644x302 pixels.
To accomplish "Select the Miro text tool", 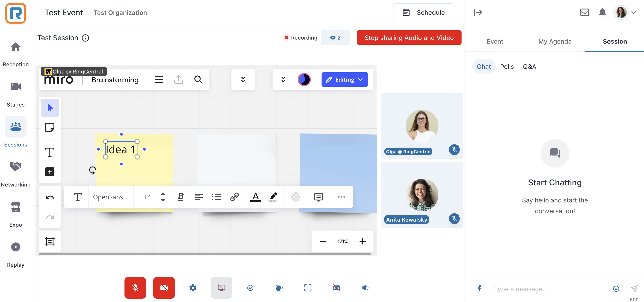I will (50, 152).
